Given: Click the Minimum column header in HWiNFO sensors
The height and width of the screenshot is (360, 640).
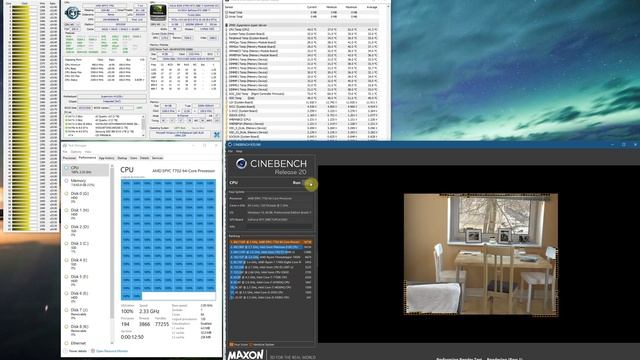Looking at the screenshot, I should pos(332,7).
